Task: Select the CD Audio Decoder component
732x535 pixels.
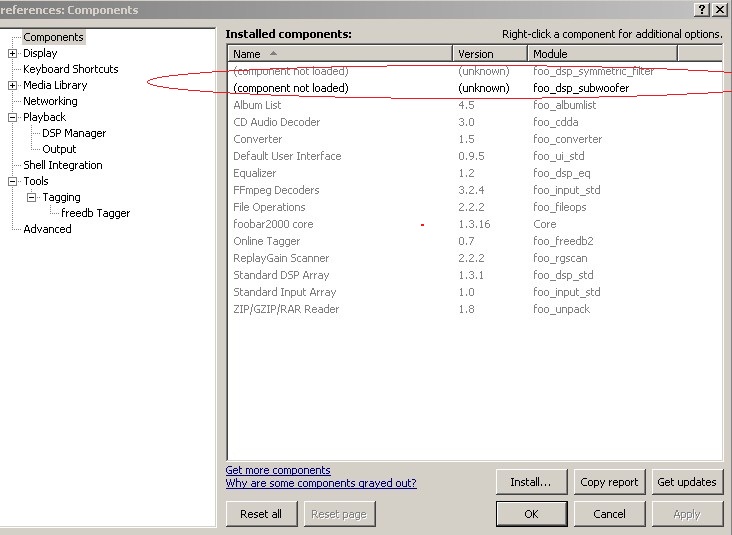Action: click(x=475, y=122)
